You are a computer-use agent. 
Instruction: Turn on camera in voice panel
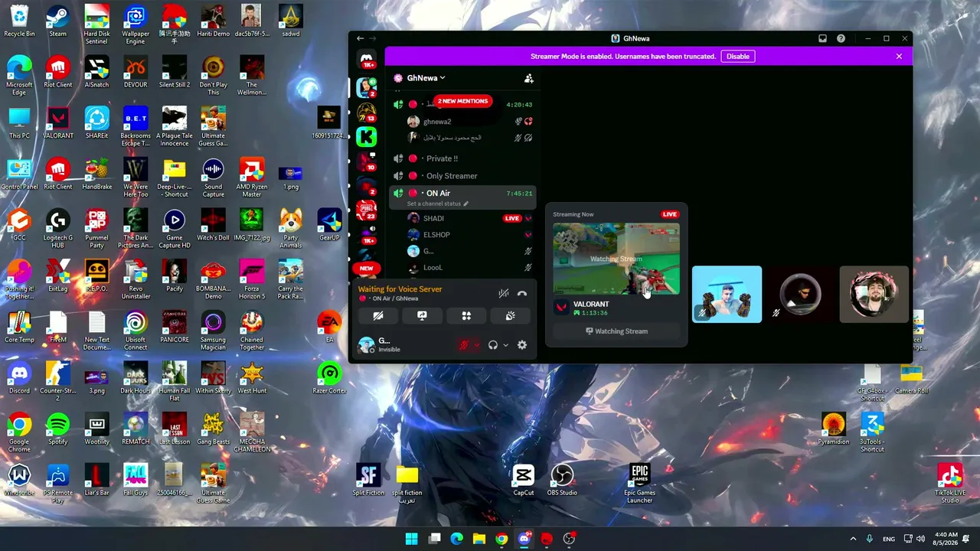377,315
